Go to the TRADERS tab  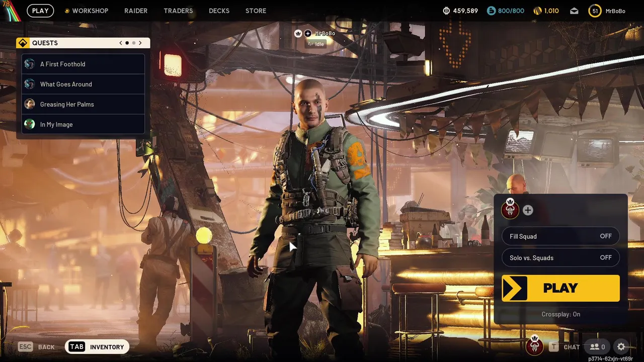pos(178,11)
